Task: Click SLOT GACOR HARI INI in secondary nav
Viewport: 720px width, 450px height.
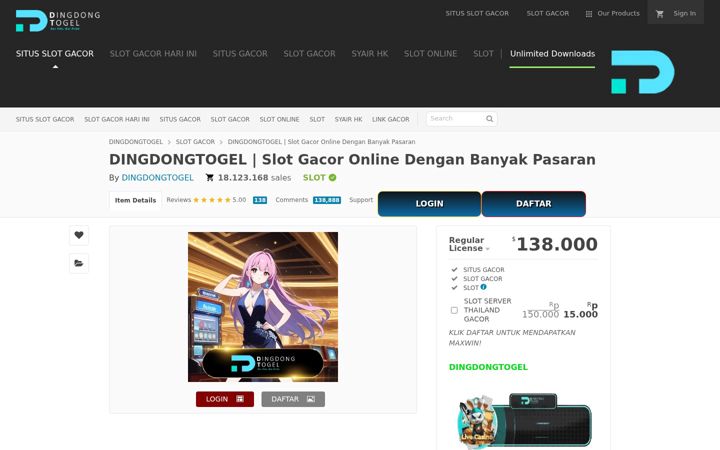Action: coord(117,119)
